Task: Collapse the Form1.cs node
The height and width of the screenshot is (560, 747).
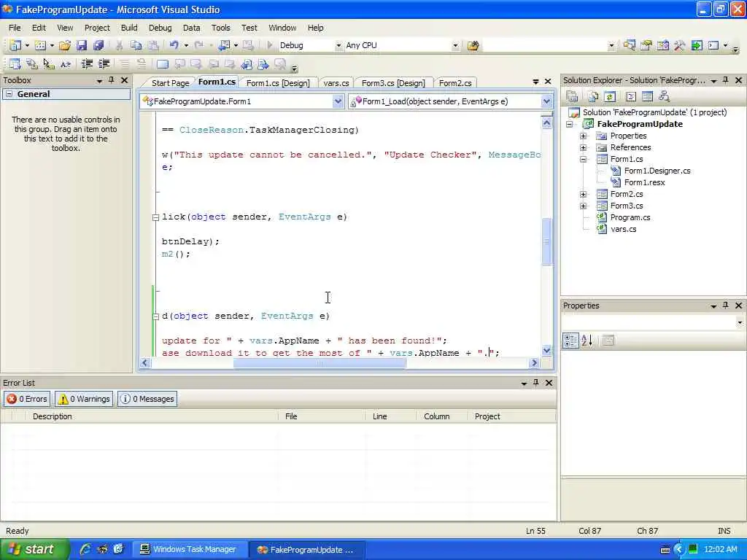Action: click(x=583, y=159)
